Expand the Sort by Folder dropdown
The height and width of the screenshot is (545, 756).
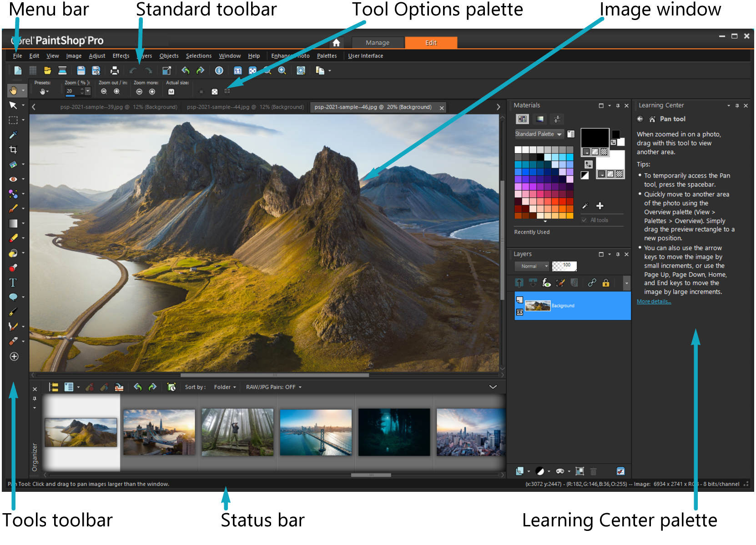(225, 387)
